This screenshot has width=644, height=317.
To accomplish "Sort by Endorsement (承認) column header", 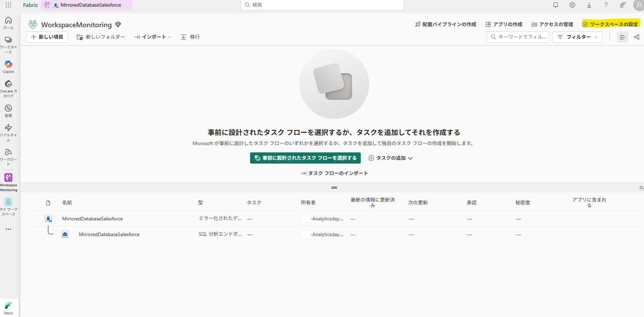I will [x=471, y=203].
